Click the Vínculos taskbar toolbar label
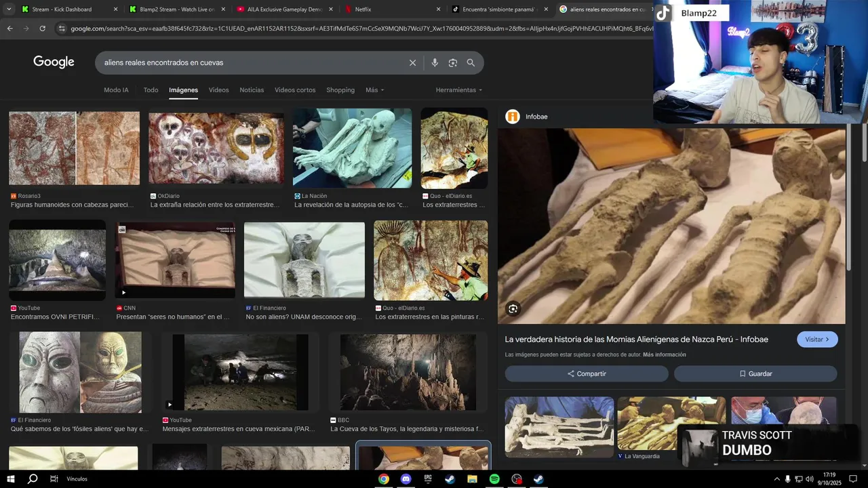This screenshot has height=488, width=868. (77, 479)
